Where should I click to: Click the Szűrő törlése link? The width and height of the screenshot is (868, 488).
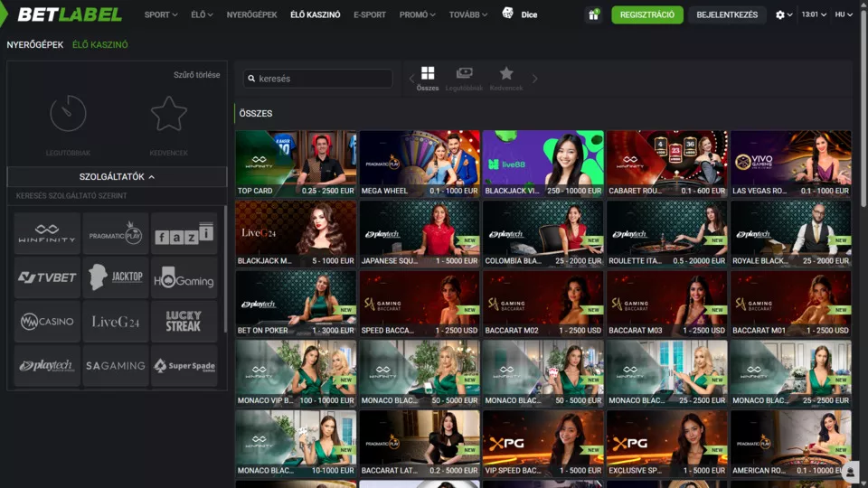tap(196, 75)
